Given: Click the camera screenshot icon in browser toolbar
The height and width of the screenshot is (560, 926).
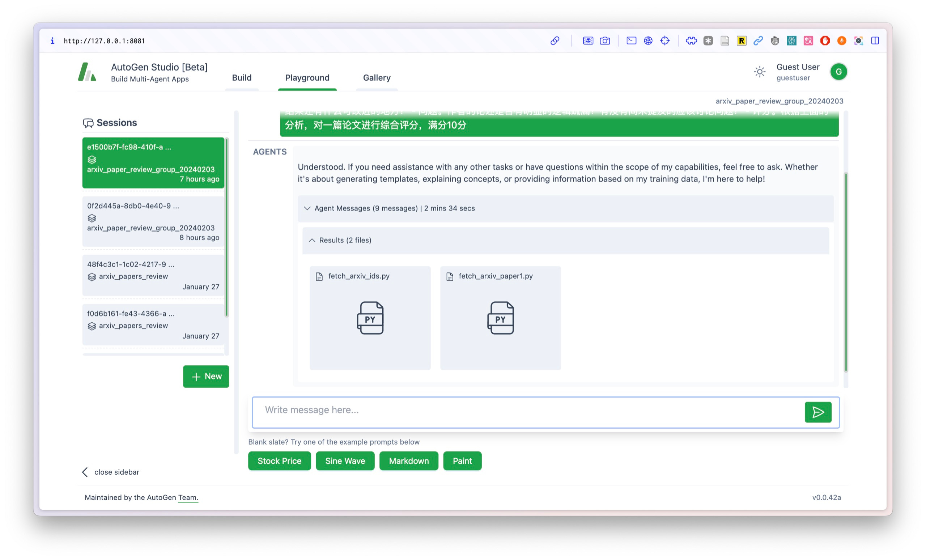Looking at the screenshot, I should [x=604, y=41].
